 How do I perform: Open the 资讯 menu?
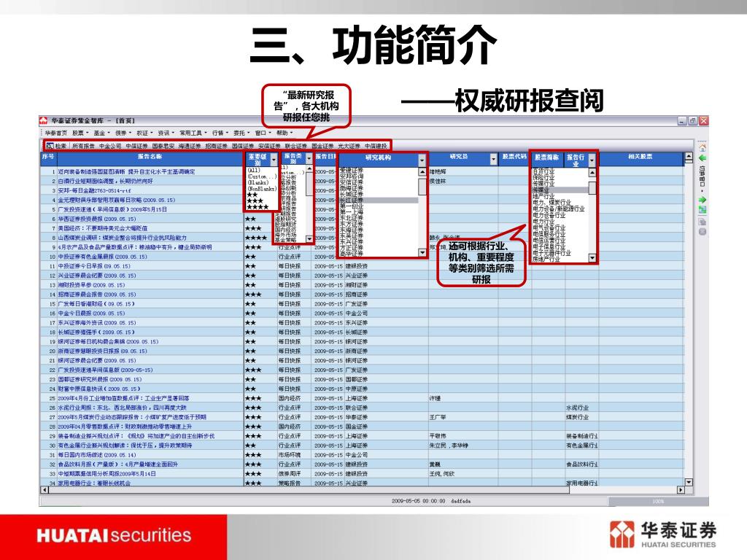click(x=166, y=133)
